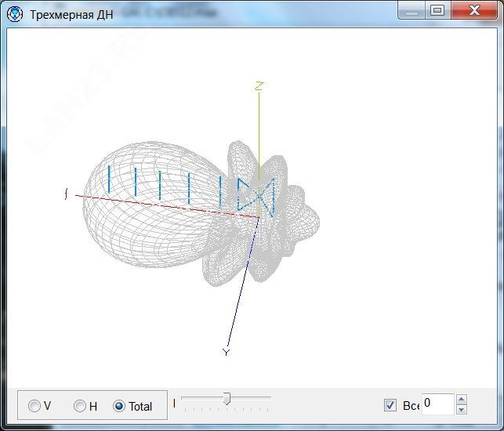Uncheck the Все checkbox
504x431 pixels.
(390, 405)
